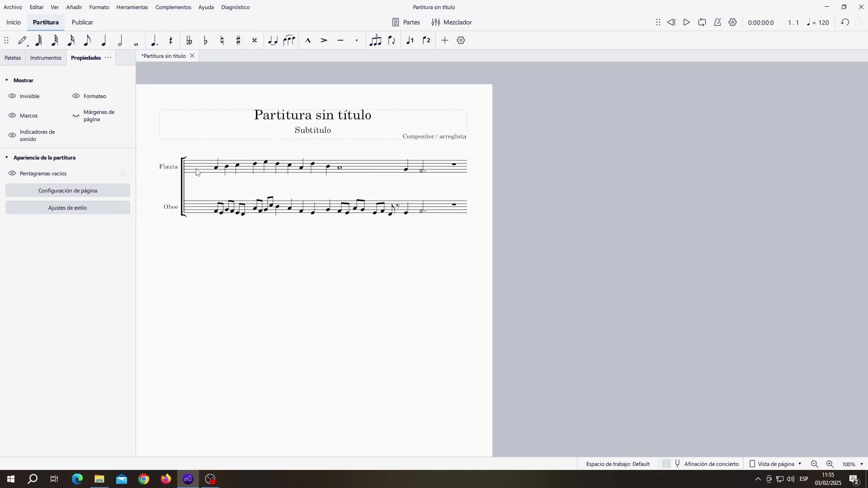Viewport: 868px width, 488px height.
Task: Open Firefox from the taskbar
Action: (x=166, y=479)
